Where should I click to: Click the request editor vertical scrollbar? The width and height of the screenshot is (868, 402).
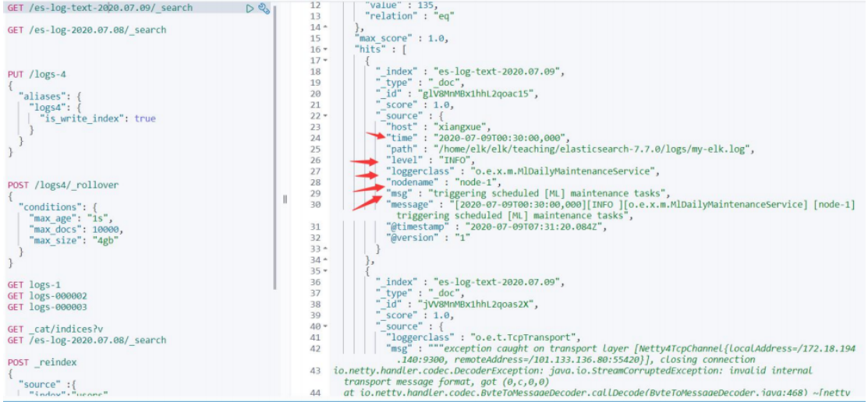coord(274,146)
